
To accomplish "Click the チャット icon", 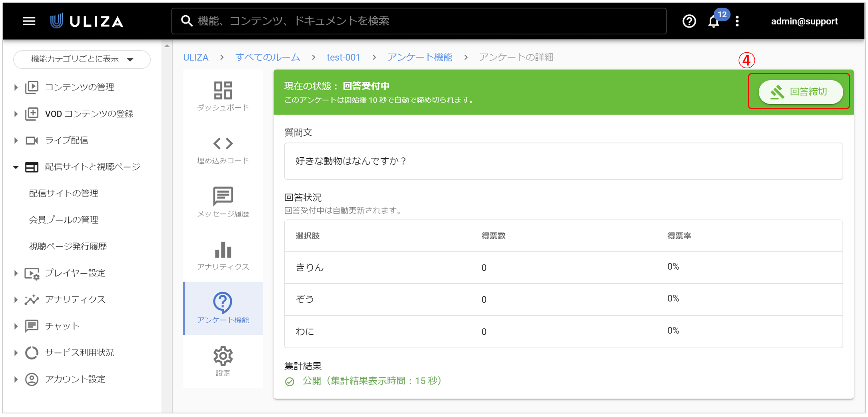I will (x=32, y=326).
